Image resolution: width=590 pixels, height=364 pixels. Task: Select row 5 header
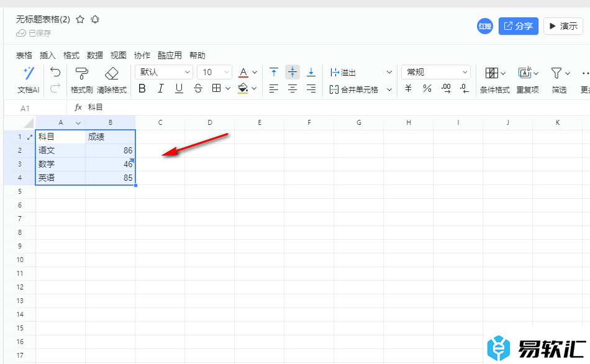tap(20, 191)
